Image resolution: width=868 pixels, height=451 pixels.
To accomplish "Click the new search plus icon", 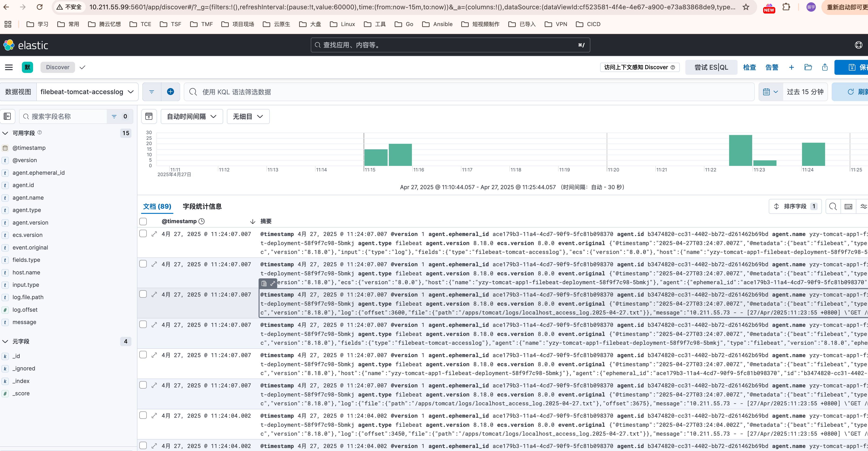I will pos(792,67).
